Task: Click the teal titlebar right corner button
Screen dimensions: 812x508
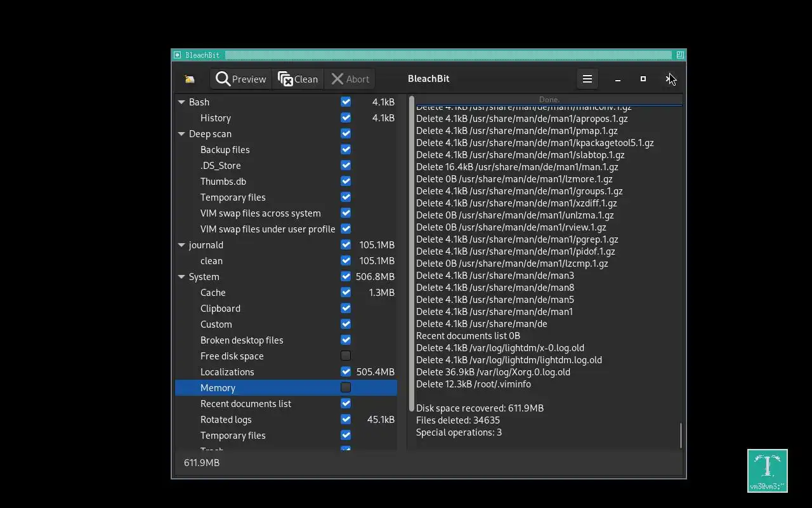Action: point(679,55)
